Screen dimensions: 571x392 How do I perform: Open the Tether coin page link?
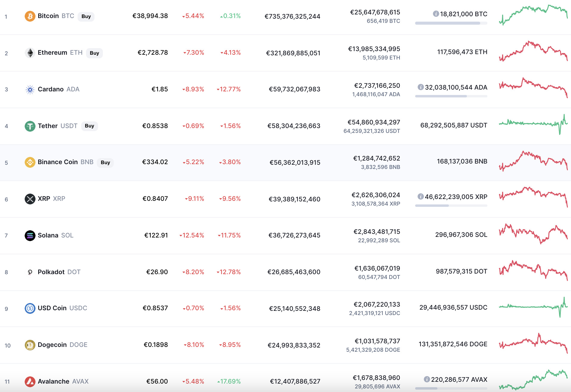coord(58,126)
